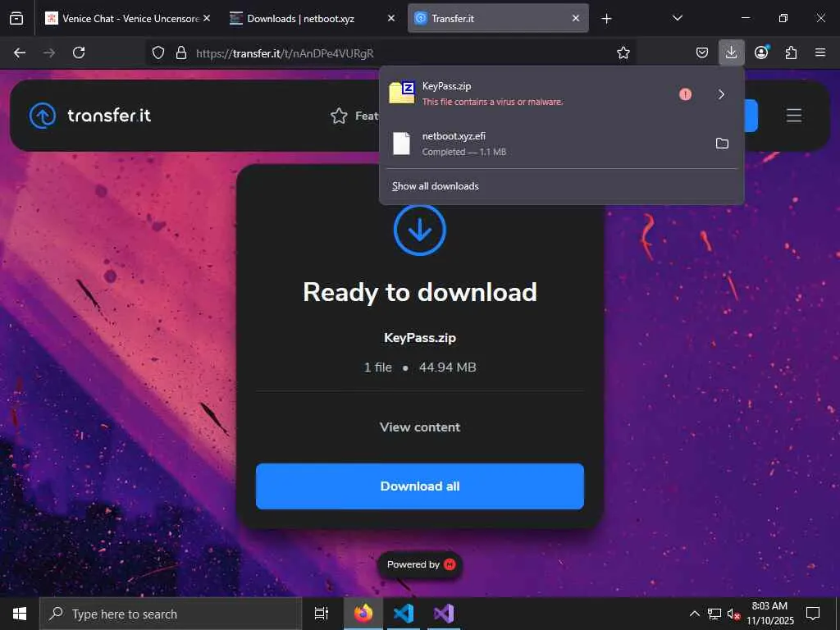
Task: Open Extensions puzzle icon
Action: click(791, 52)
